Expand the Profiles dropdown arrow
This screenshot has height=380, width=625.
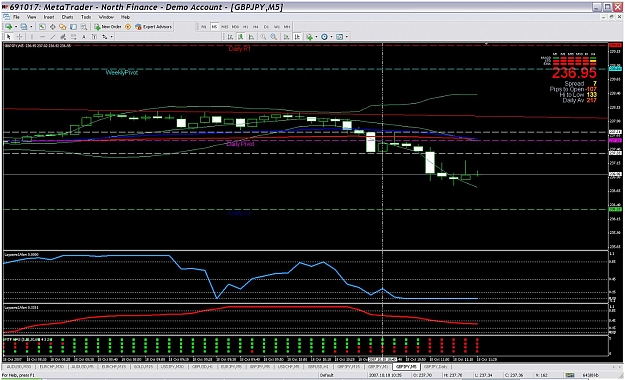point(31,27)
